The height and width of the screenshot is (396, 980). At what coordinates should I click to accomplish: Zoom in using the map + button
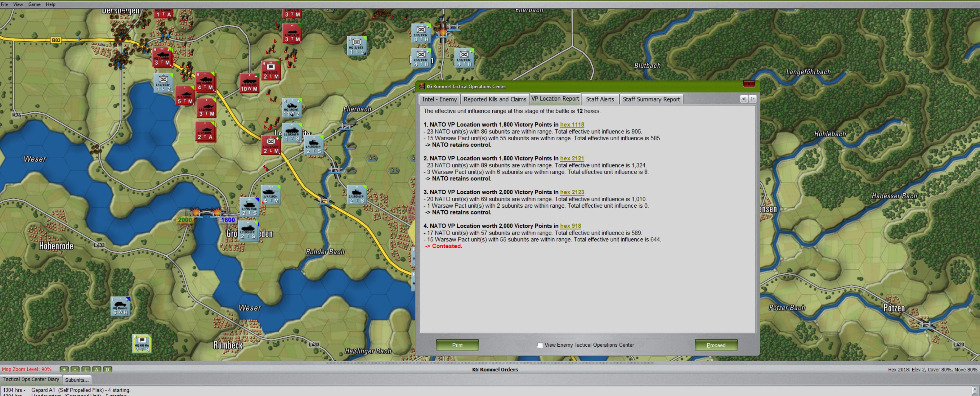point(64,369)
